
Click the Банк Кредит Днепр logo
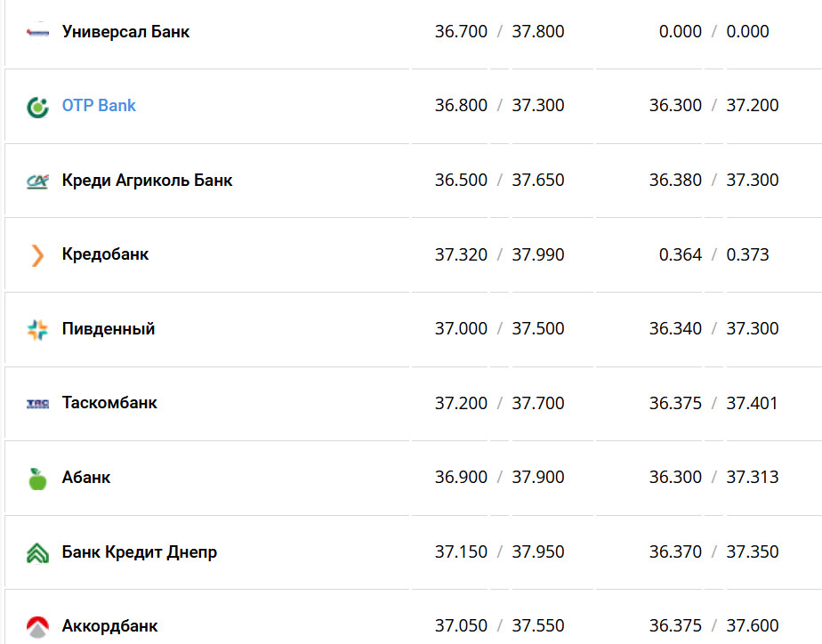click(x=37, y=552)
